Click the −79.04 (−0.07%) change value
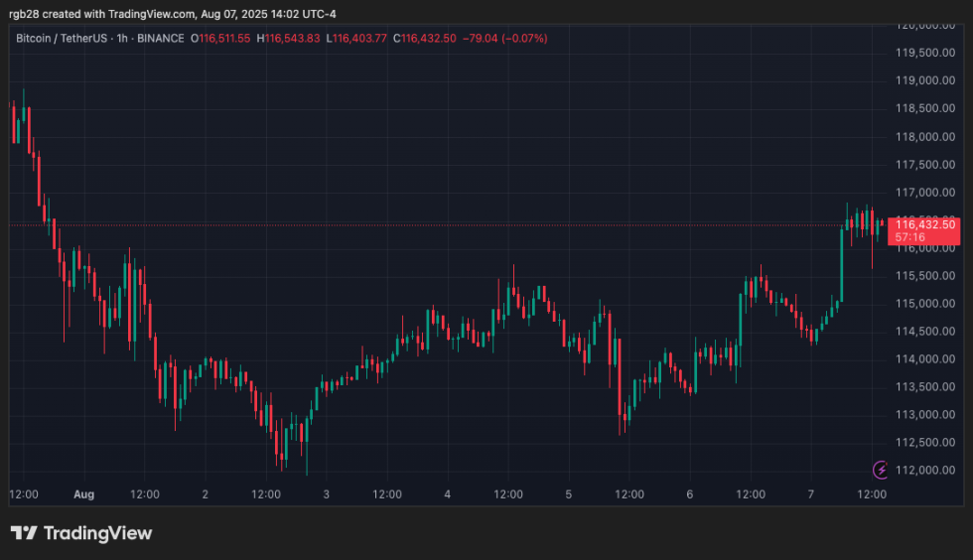The height and width of the screenshot is (560, 973). pos(504,39)
